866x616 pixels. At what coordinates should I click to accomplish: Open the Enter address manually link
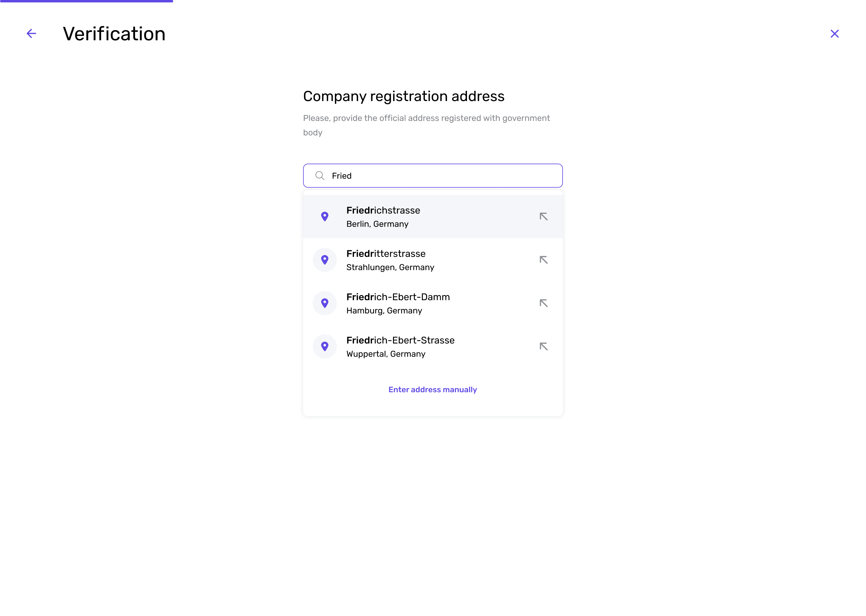coord(433,390)
